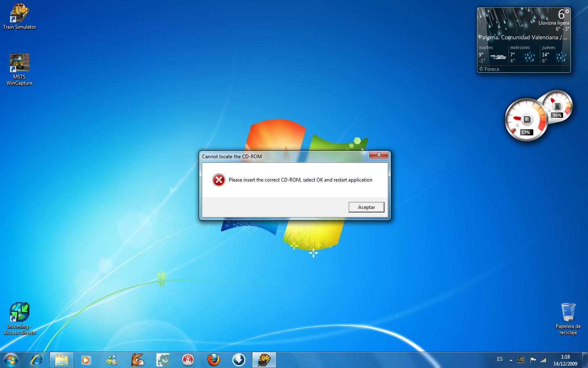The image size is (588, 368).
Task: Launch Internet Explorer from the taskbar
Action: (37, 360)
